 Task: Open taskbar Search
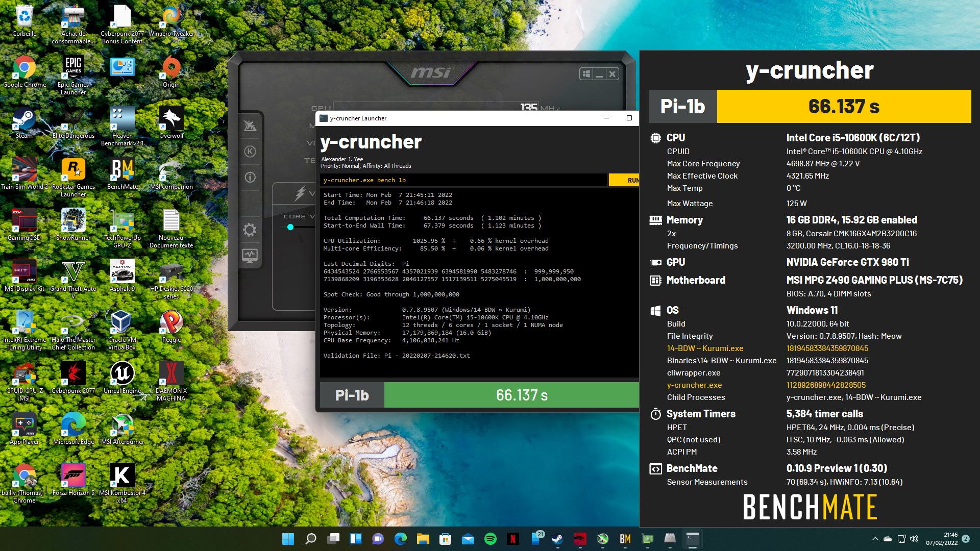(310, 539)
